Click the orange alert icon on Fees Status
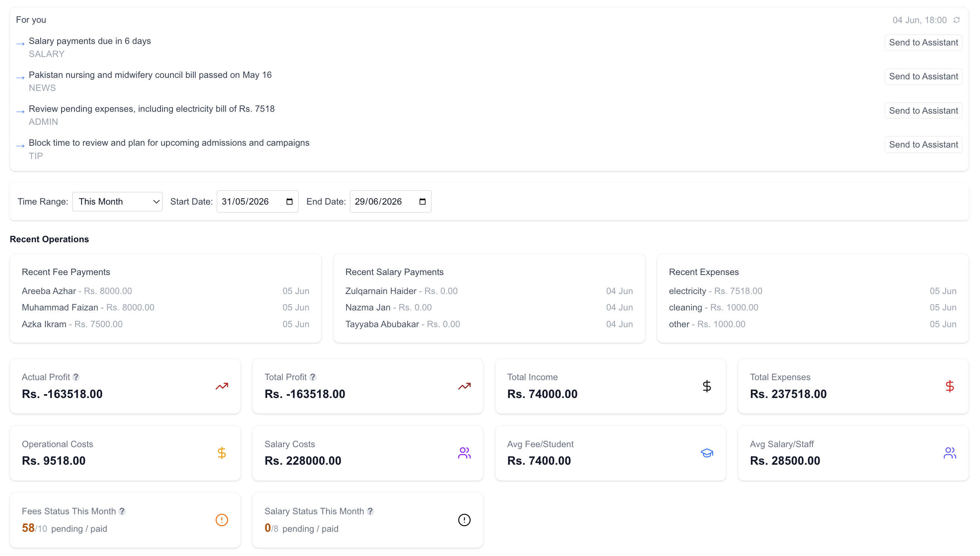 (221, 520)
